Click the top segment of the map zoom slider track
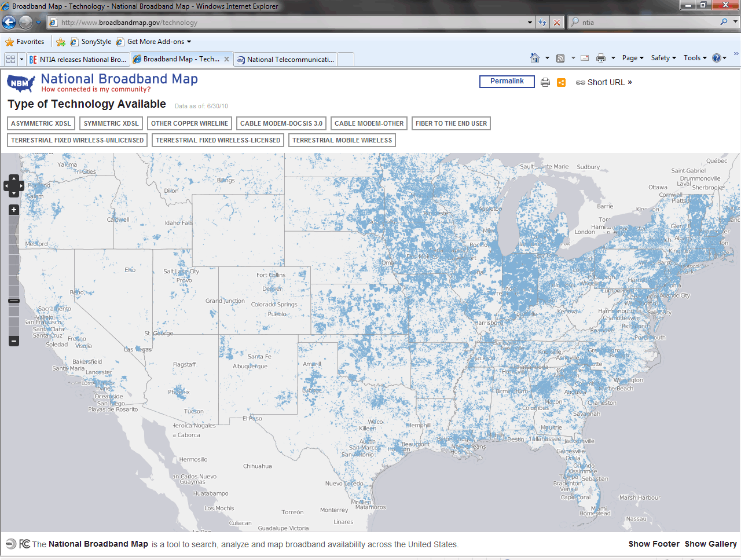741x560 pixels. (14, 221)
